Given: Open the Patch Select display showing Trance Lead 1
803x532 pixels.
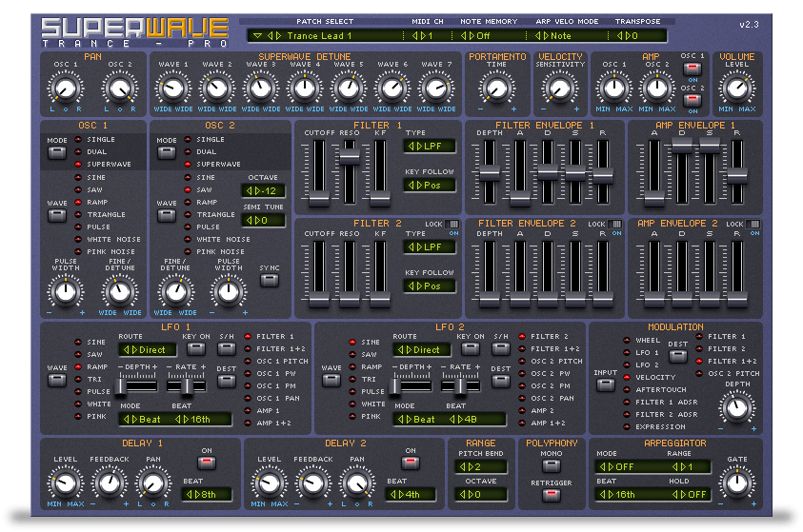Looking at the screenshot, I should (322, 36).
